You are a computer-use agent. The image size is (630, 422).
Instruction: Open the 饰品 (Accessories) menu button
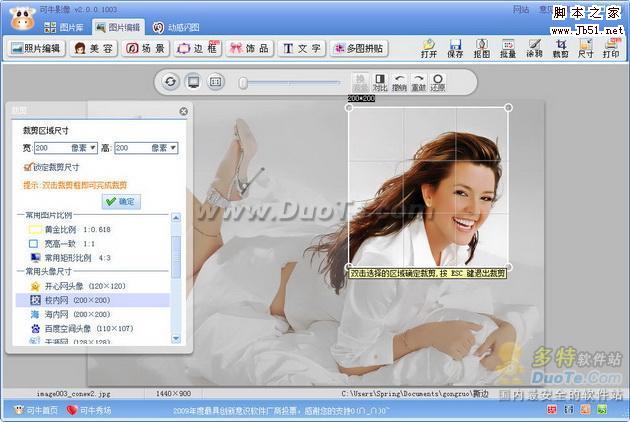[250, 48]
